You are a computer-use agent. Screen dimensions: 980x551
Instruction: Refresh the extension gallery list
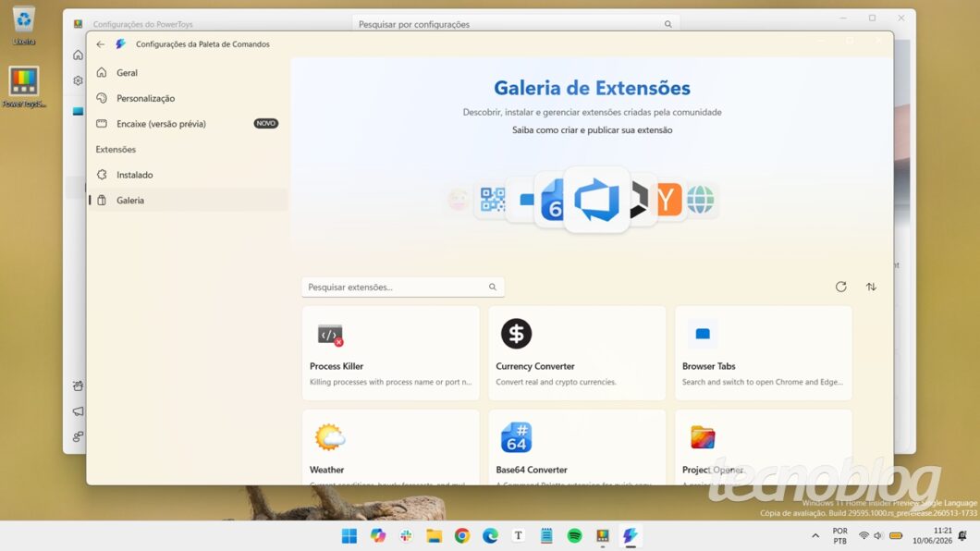click(x=840, y=287)
